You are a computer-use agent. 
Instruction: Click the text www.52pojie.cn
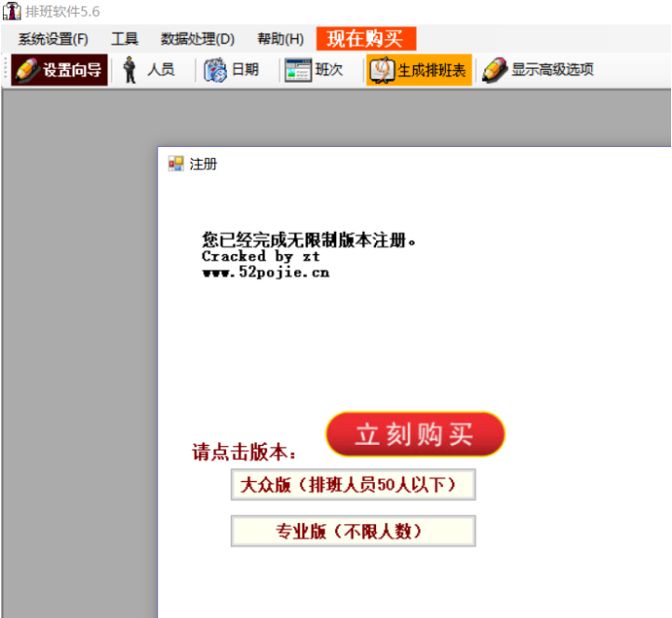pos(265,272)
